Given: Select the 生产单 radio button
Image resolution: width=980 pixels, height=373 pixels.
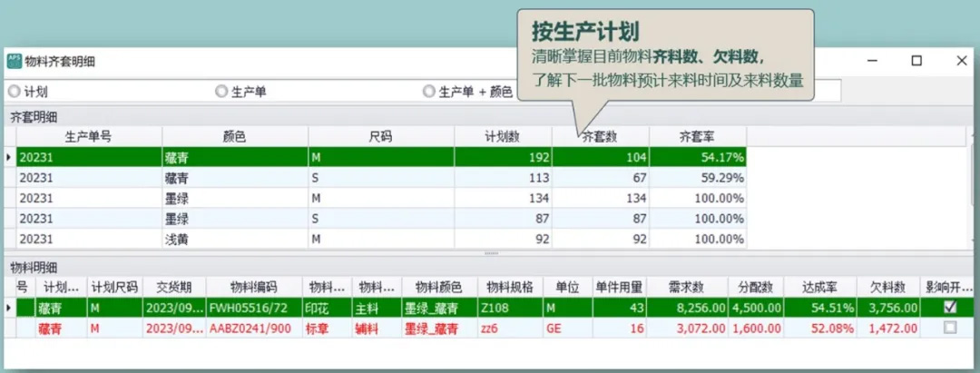Looking at the screenshot, I should pyautogui.click(x=221, y=92).
